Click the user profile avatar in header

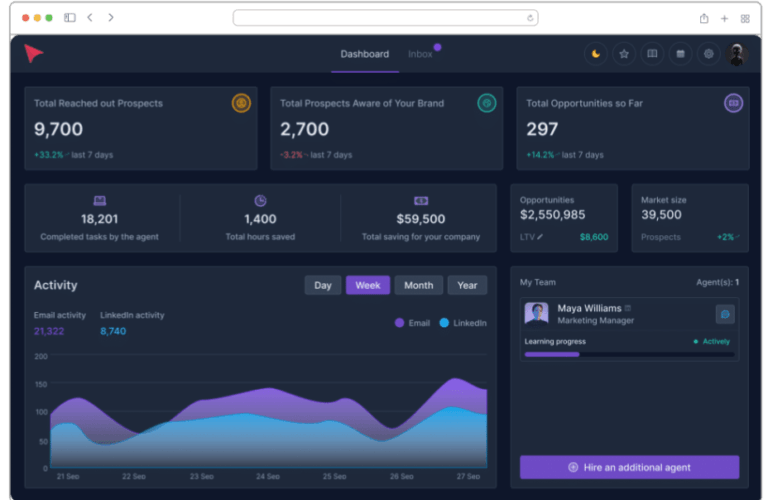[x=737, y=54]
